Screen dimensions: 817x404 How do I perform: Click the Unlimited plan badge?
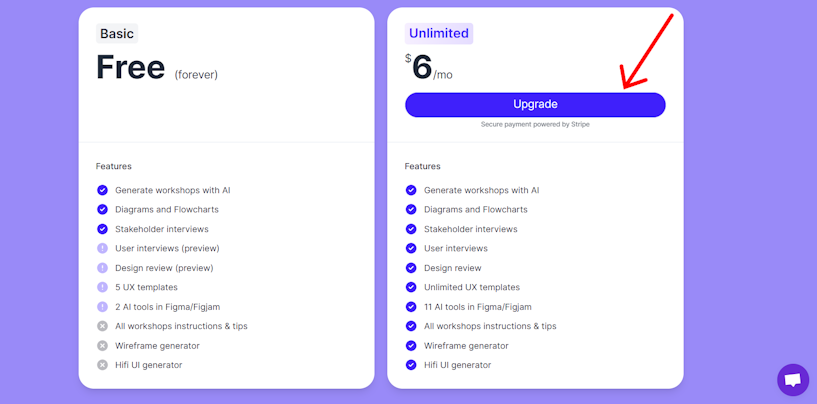[439, 33]
